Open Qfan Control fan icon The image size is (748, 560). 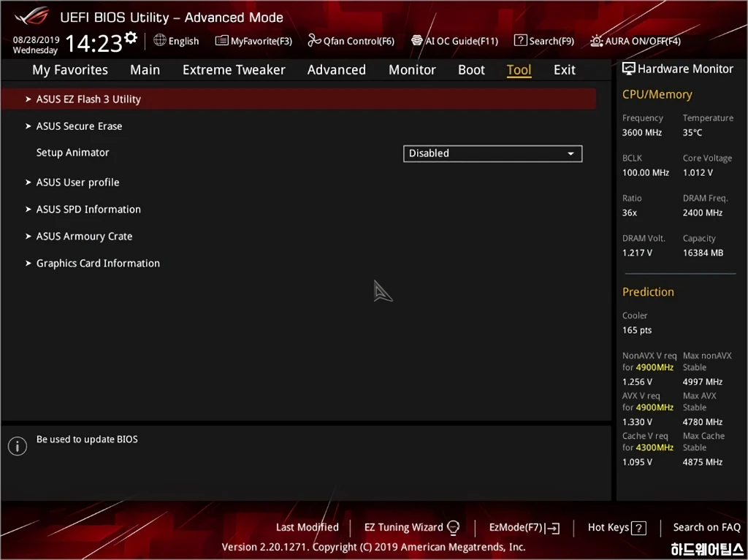[315, 41]
